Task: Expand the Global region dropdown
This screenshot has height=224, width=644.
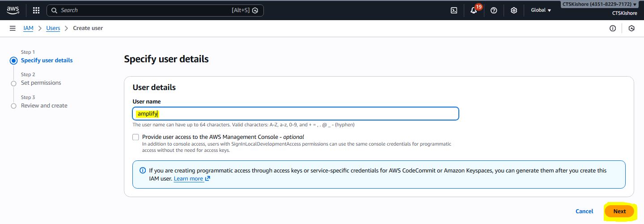Action: [x=541, y=10]
